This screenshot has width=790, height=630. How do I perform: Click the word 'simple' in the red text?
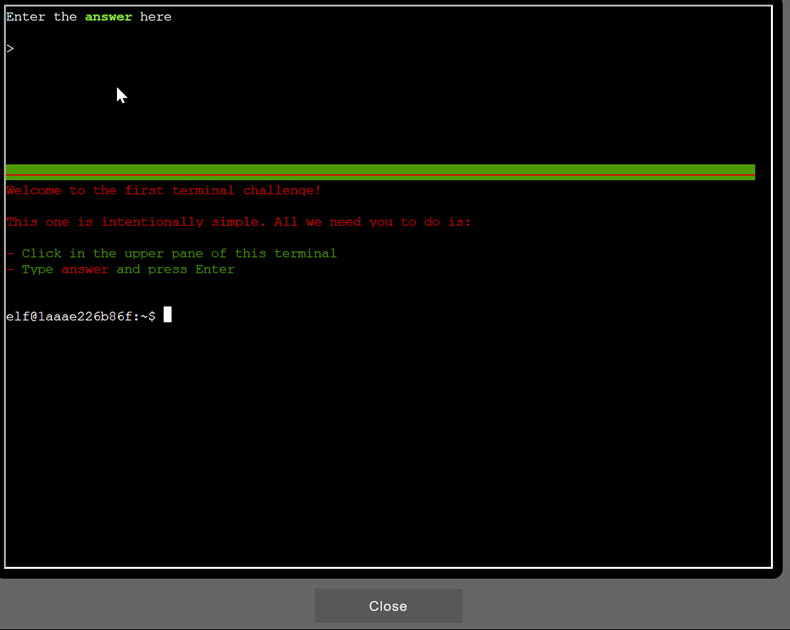[x=238, y=222]
